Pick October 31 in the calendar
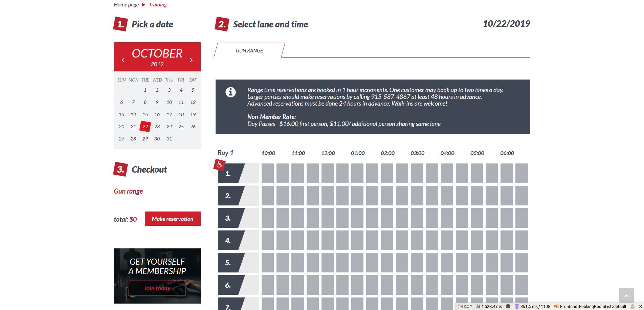Screen dimensions: 644x310 click(x=169, y=139)
